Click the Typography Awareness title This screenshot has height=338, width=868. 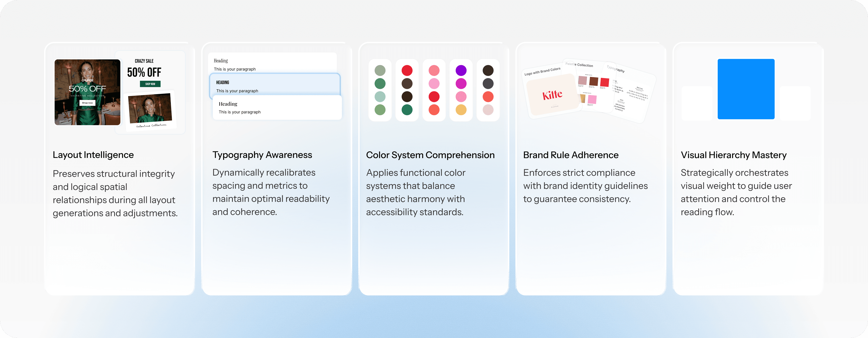coord(262,155)
